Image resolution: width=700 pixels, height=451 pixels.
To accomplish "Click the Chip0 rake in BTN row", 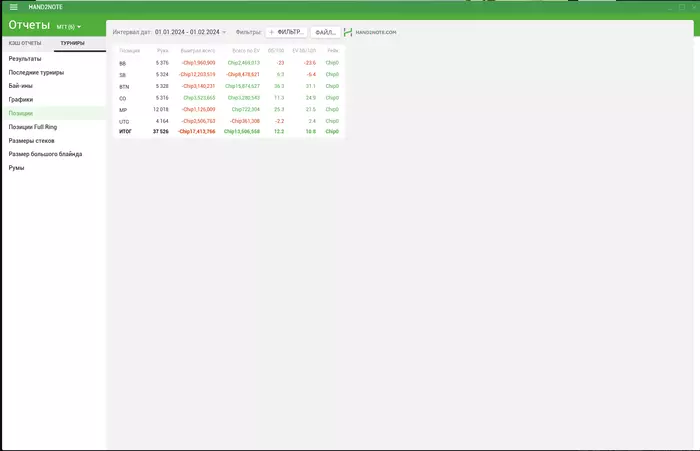I will point(332,86).
